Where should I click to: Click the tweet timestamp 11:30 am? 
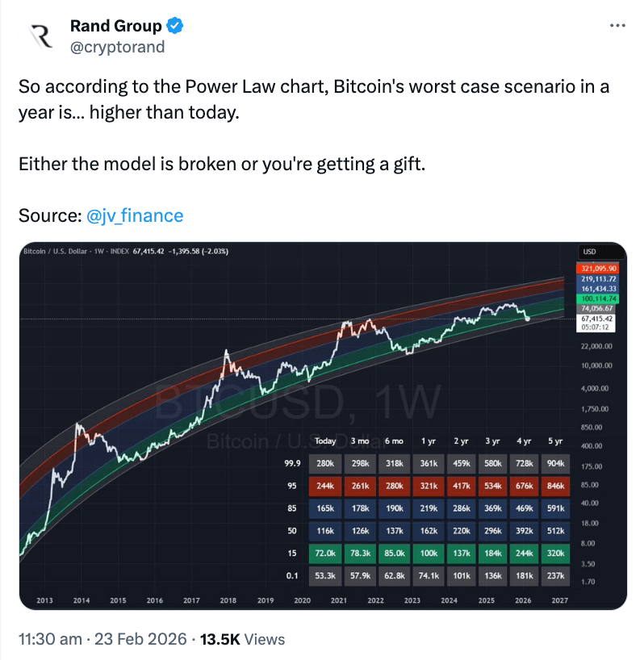click(x=49, y=639)
